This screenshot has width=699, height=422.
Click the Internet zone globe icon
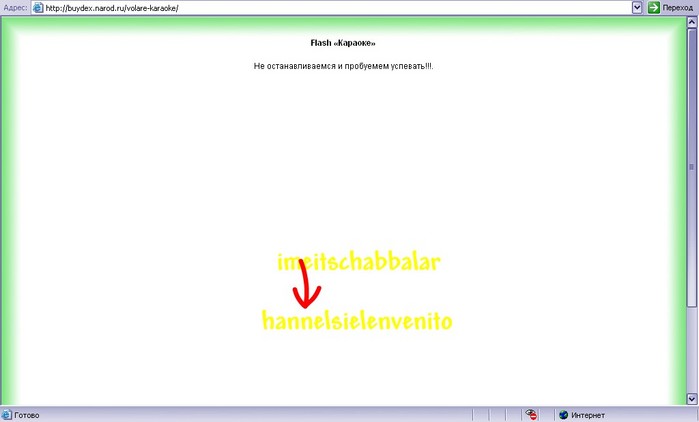563,415
